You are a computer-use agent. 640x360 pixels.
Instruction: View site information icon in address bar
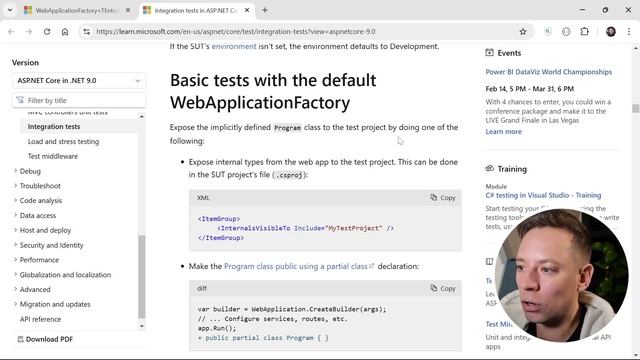pos(87,31)
